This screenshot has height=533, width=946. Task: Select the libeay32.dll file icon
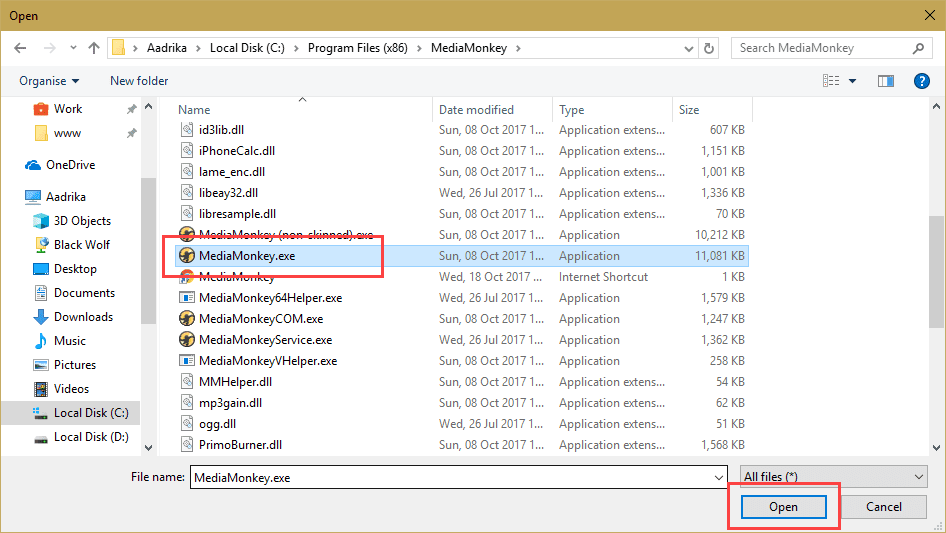pyautogui.click(x=187, y=193)
